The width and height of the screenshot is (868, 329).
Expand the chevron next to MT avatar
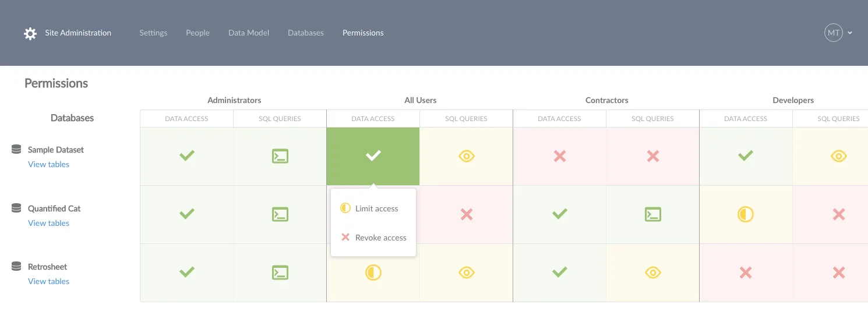pyautogui.click(x=850, y=33)
